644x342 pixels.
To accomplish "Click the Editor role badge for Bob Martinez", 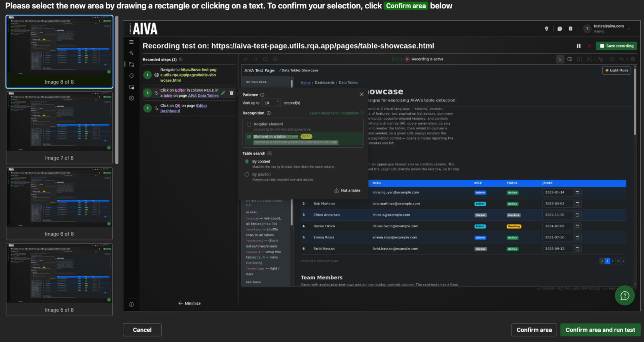I will click(480, 204).
